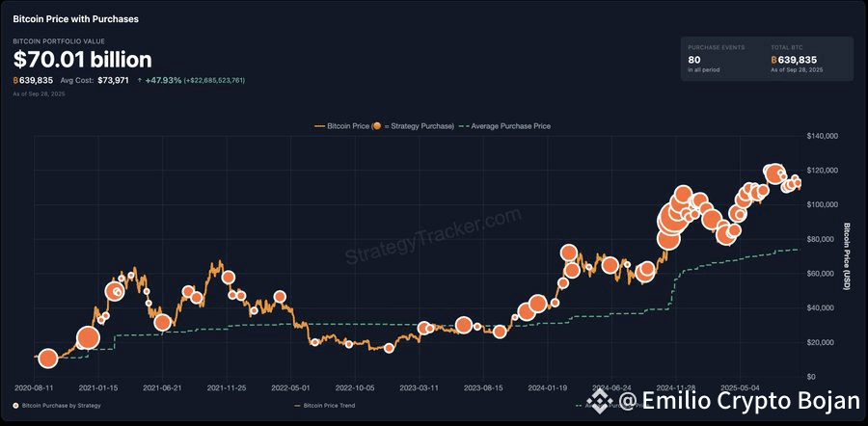Click the 'TOTAL BTC' card heading
868x426 pixels.
785,48
